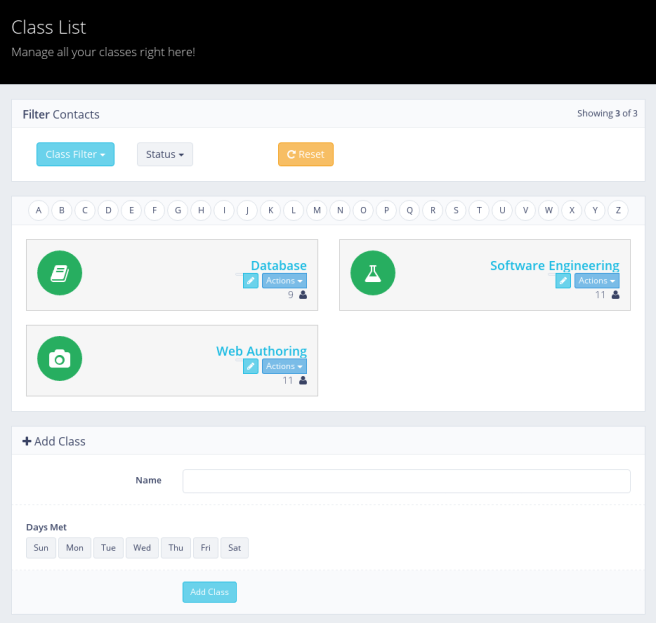Viewport: 656px width, 623px height.
Task: Click the green book icon for Database
Action: point(59,273)
